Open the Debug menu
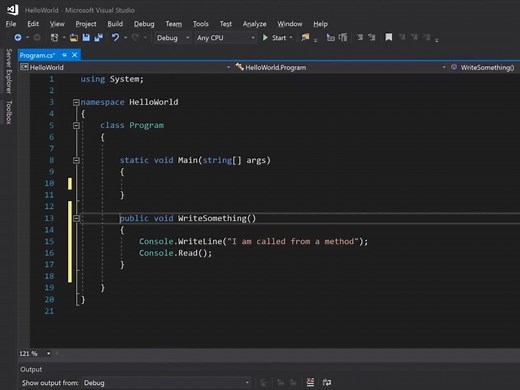The width and height of the screenshot is (520, 390). click(x=144, y=24)
